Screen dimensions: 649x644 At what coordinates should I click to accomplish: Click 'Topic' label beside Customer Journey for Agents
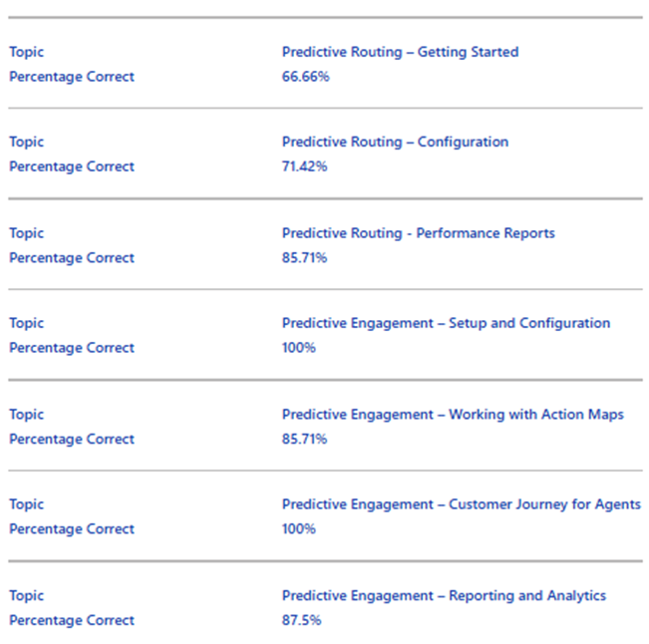coord(27,504)
